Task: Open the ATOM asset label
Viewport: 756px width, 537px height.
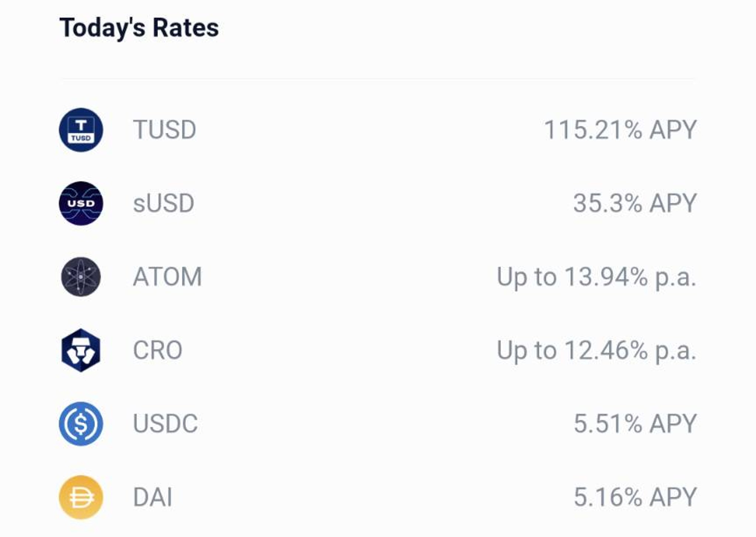Action: click(167, 277)
